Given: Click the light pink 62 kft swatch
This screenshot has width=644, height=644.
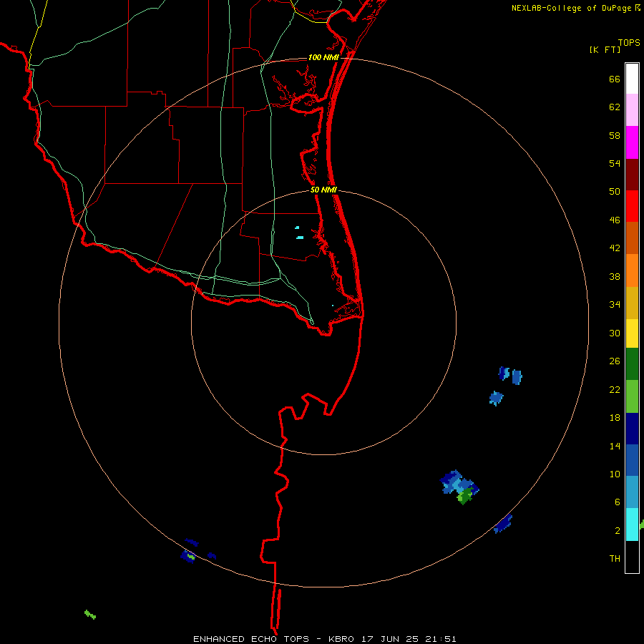Looking at the screenshot, I should (x=632, y=110).
